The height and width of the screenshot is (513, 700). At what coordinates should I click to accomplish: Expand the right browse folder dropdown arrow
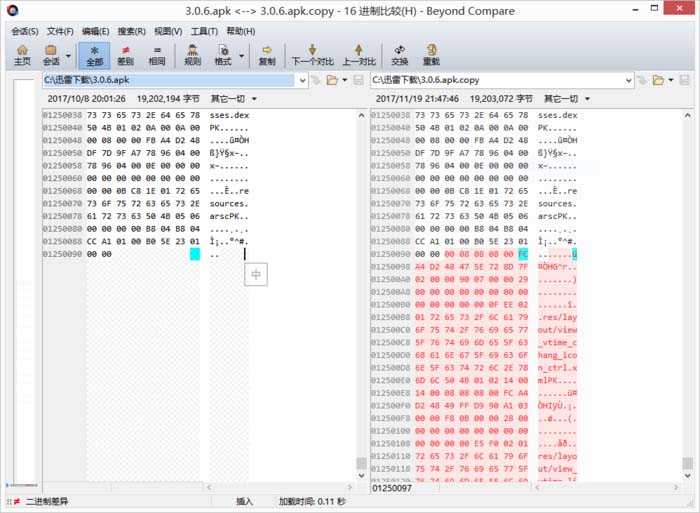click(x=671, y=80)
